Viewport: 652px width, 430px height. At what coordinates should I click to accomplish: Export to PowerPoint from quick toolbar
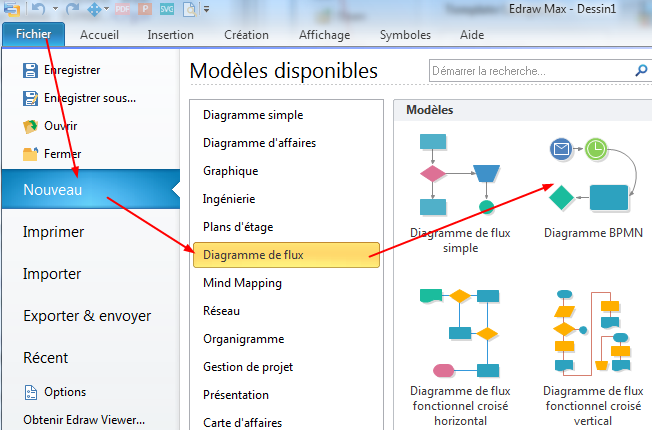145,8
